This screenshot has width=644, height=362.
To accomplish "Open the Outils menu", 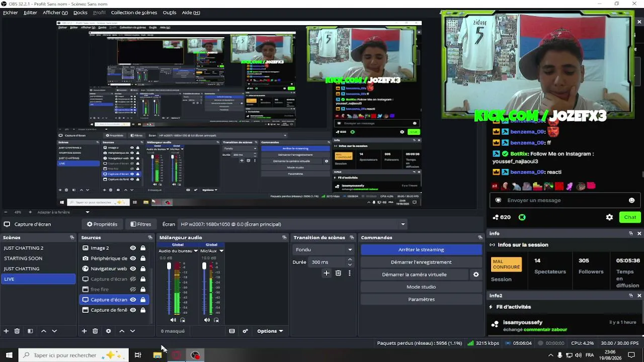I will pos(170,13).
